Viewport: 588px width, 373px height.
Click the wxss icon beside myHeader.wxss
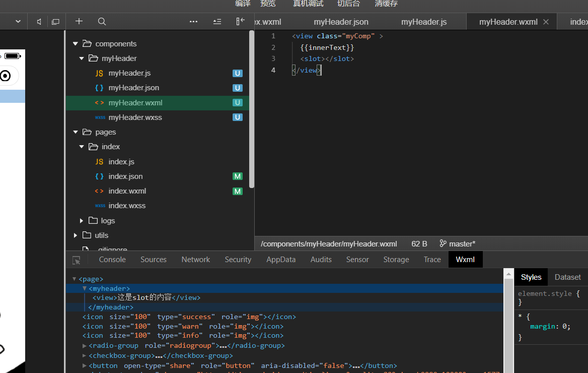pos(100,117)
